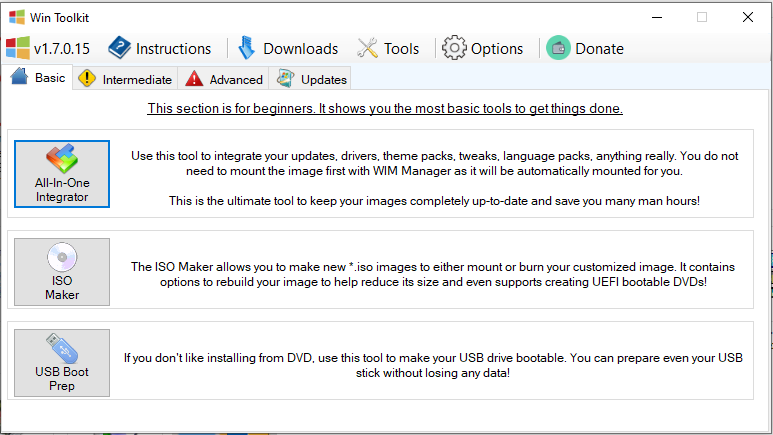Launch the All-In-One Integrator button

[x=62, y=174]
